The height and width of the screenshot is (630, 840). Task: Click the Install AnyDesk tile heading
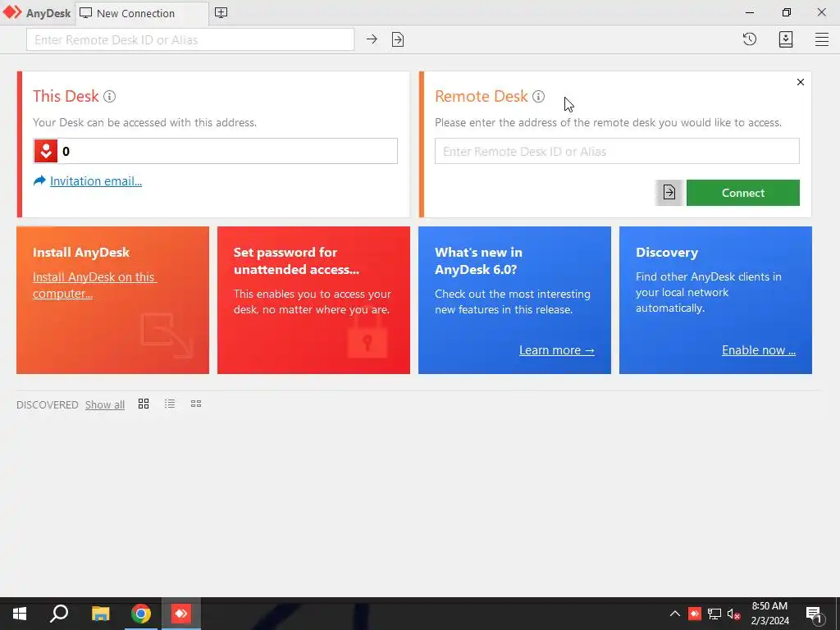pyautogui.click(x=81, y=253)
